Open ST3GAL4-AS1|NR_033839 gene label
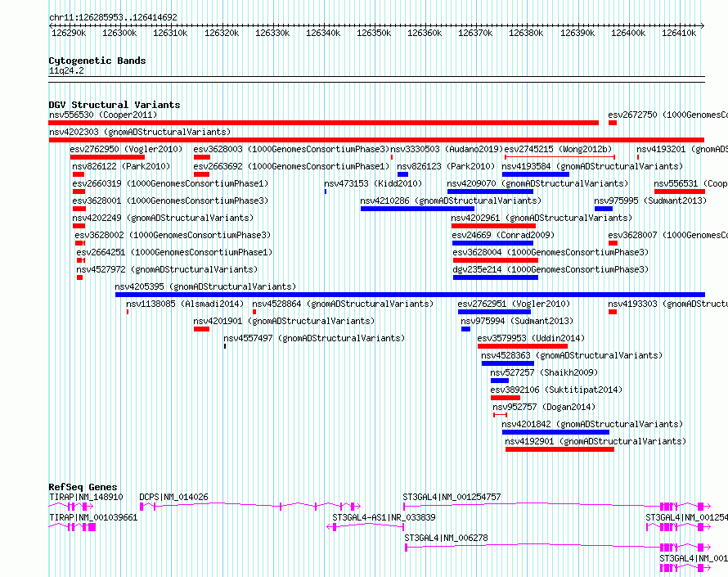The image size is (728, 577). click(384, 517)
